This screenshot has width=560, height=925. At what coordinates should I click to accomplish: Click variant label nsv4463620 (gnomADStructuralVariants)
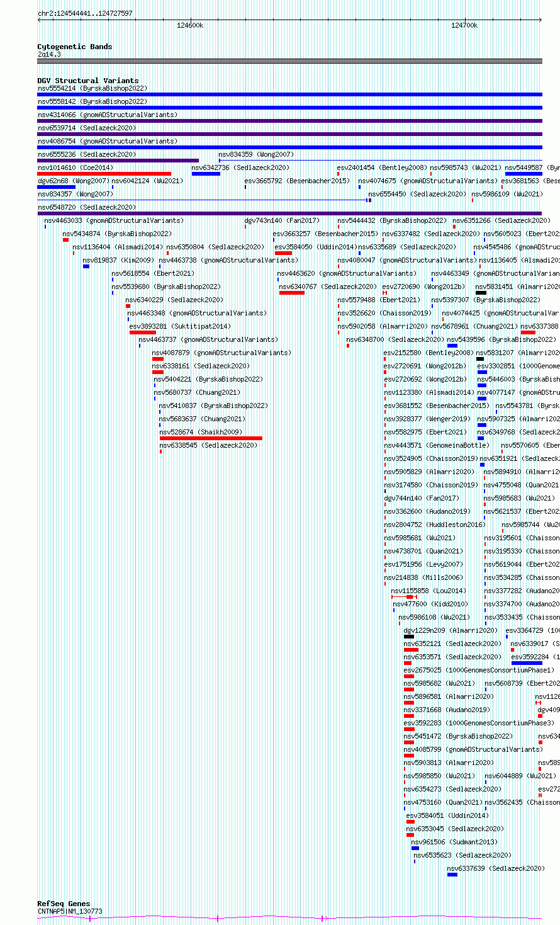coord(347,274)
